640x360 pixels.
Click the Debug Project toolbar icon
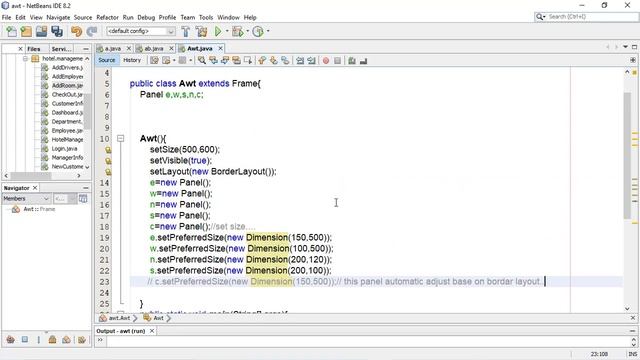[x=237, y=31]
